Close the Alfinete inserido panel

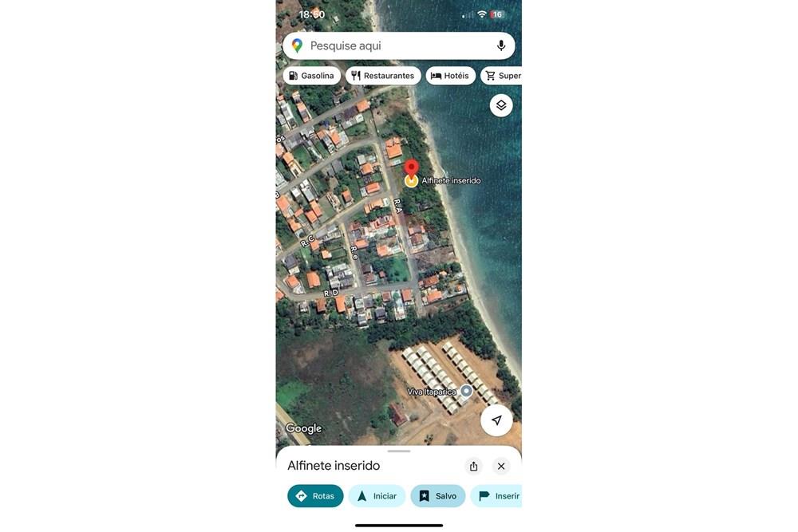point(501,466)
